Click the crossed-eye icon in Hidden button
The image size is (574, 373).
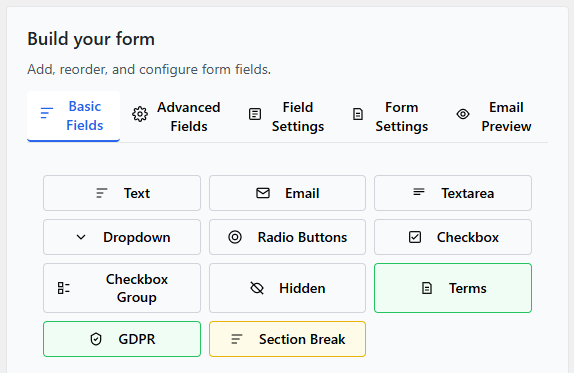[257, 288]
